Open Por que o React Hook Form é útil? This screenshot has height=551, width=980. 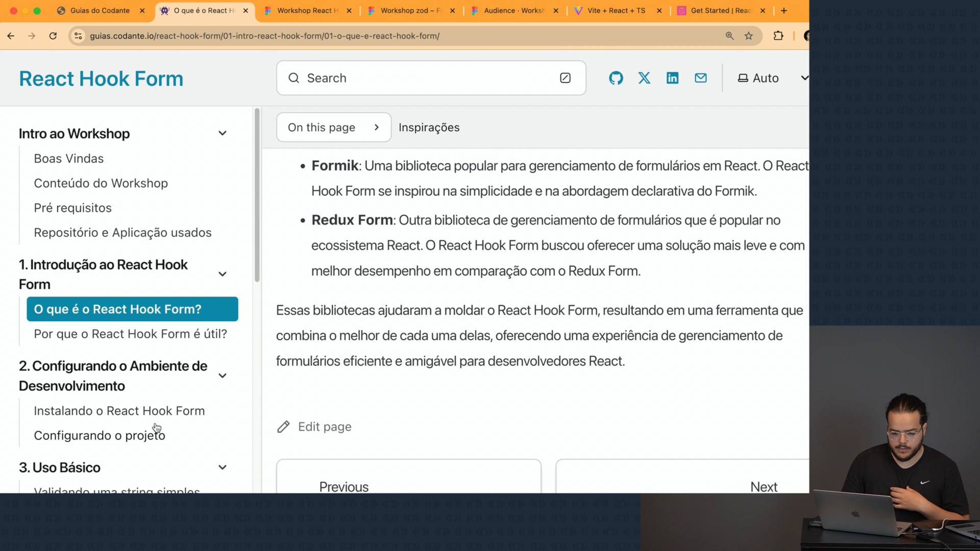[x=130, y=334]
